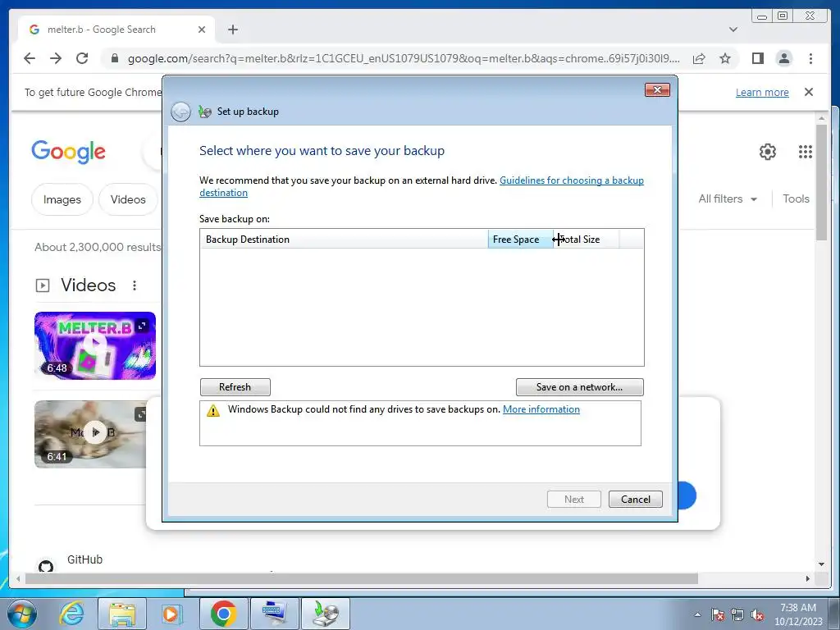This screenshot has height=630, width=840.
Task: Cancel the Set up backup dialog
Action: [x=636, y=500]
